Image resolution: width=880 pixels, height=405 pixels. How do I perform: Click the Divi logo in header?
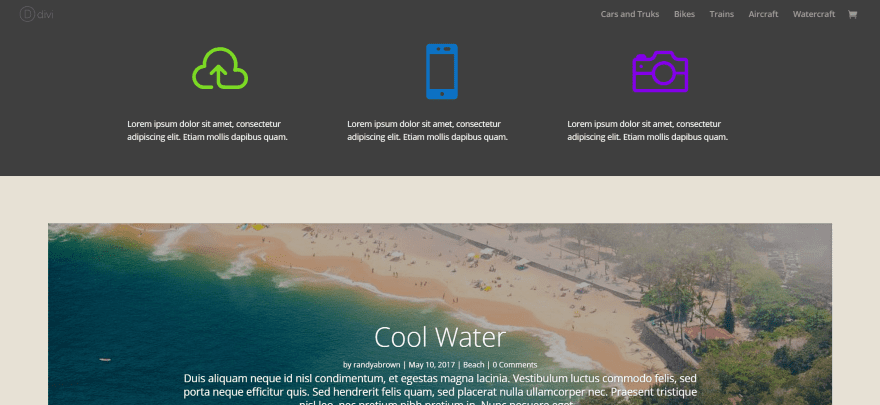point(36,14)
